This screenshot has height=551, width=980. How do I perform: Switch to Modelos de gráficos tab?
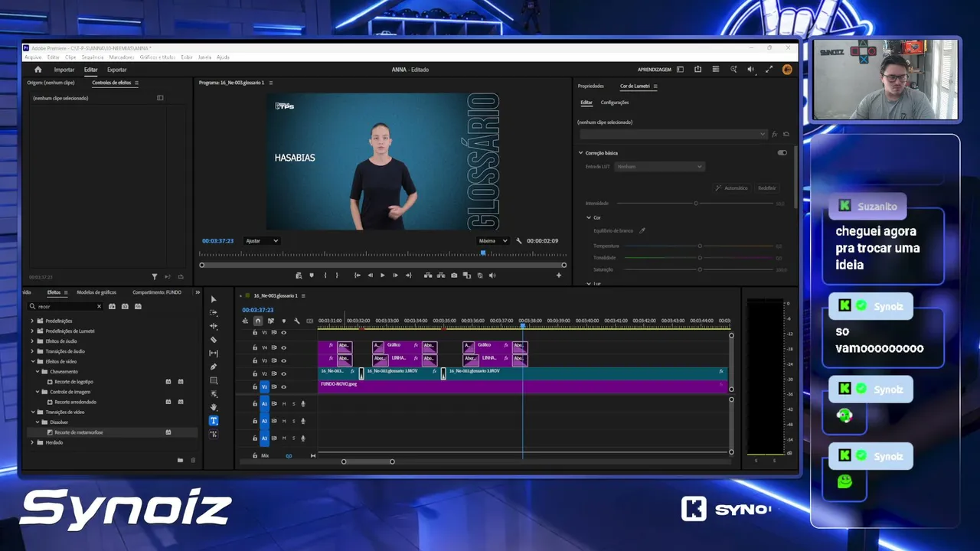(96, 292)
